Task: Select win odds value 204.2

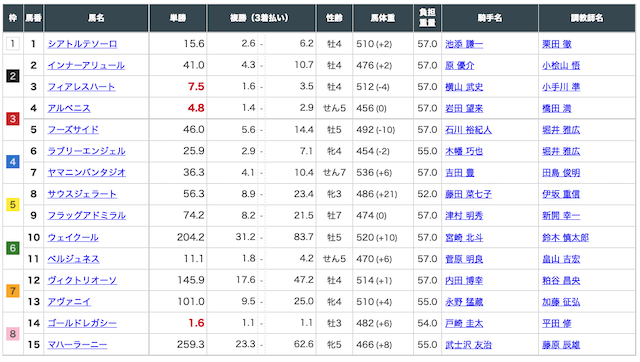Action: click(191, 237)
